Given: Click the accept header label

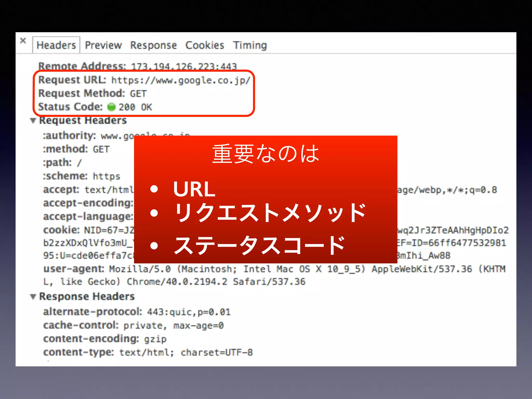Looking at the screenshot, I should click(61, 190).
